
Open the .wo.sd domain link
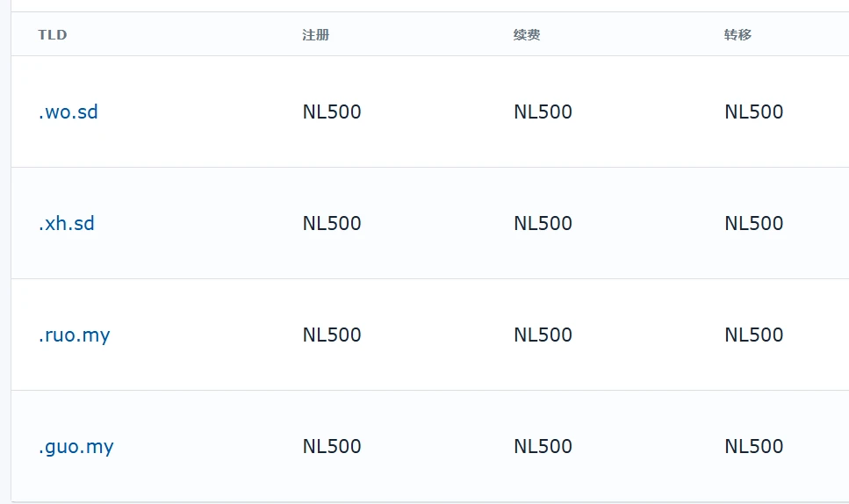click(x=68, y=112)
